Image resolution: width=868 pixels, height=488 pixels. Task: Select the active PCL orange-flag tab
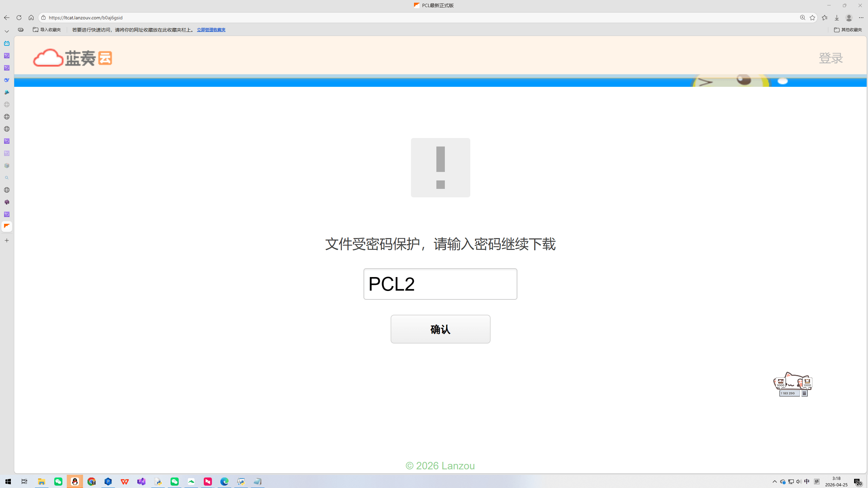[x=7, y=227]
